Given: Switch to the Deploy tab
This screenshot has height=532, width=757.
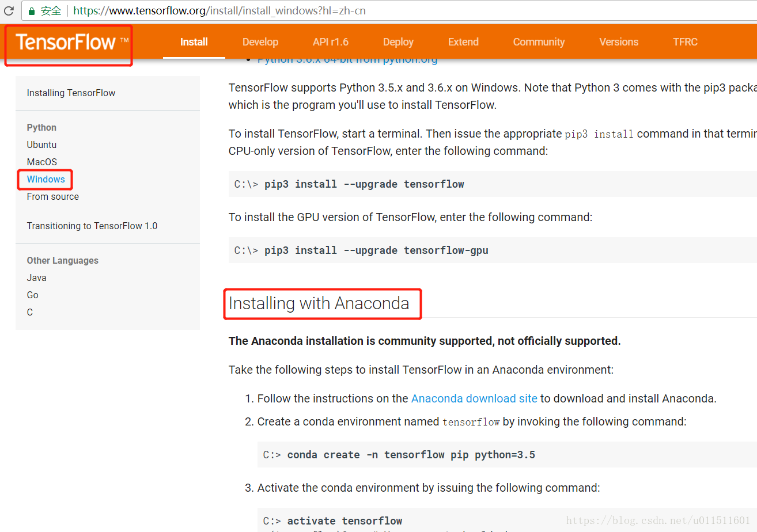Looking at the screenshot, I should tap(398, 42).
